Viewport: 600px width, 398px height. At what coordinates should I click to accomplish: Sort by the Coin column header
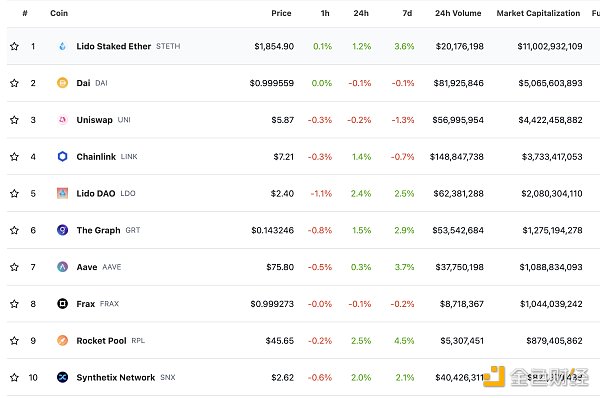point(59,13)
